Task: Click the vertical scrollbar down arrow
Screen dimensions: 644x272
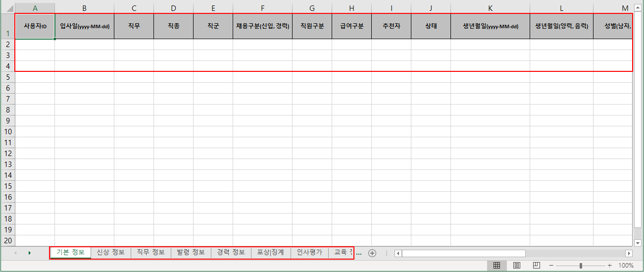Action: point(638,243)
